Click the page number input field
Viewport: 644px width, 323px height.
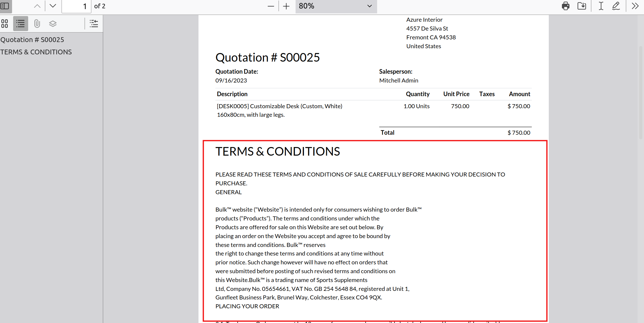76,6
